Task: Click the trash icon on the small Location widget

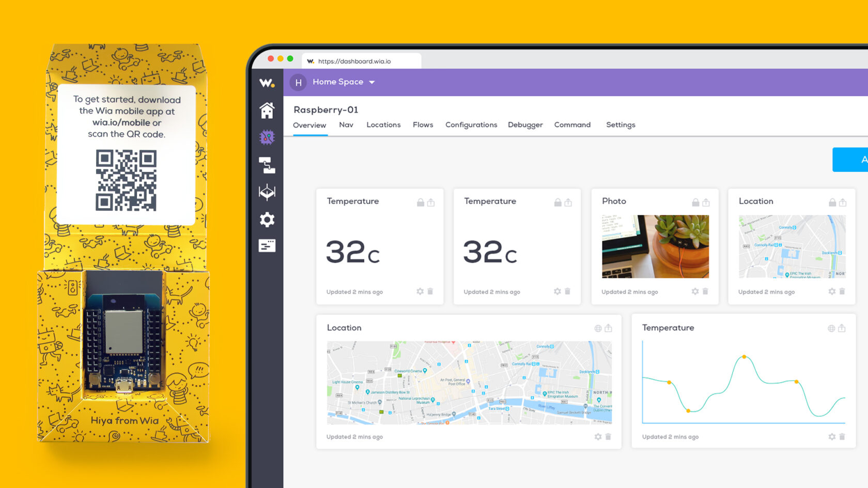Action: (842, 292)
